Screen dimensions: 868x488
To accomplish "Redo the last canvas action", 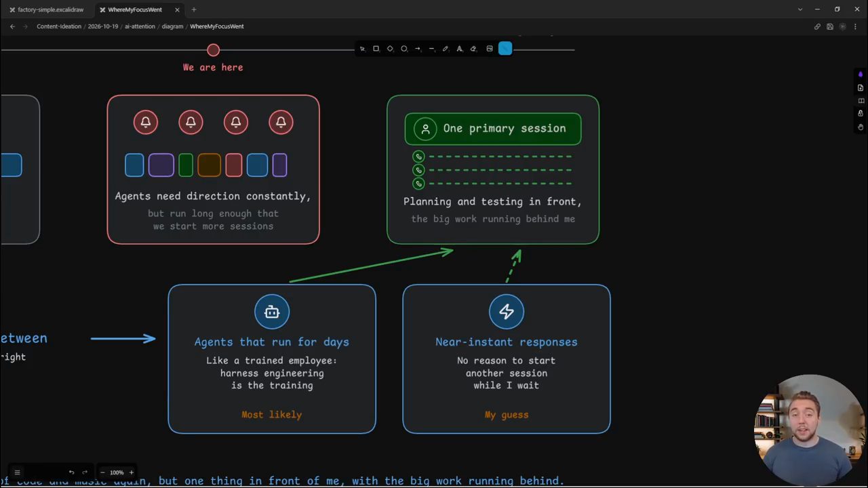I will pyautogui.click(x=85, y=472).
